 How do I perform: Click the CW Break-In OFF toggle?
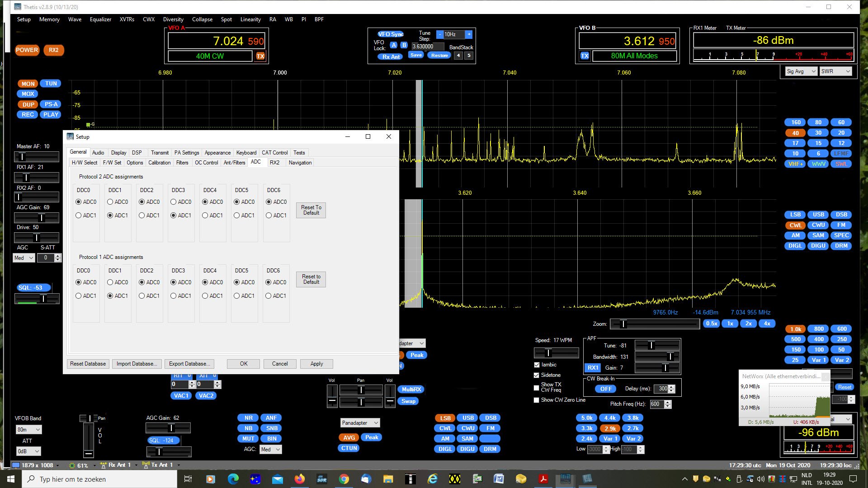tap(605, 388)
